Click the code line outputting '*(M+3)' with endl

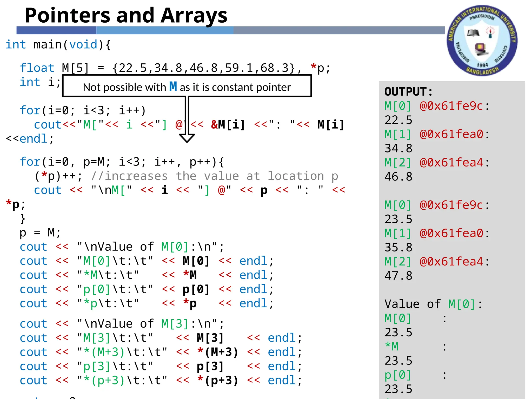161,352
